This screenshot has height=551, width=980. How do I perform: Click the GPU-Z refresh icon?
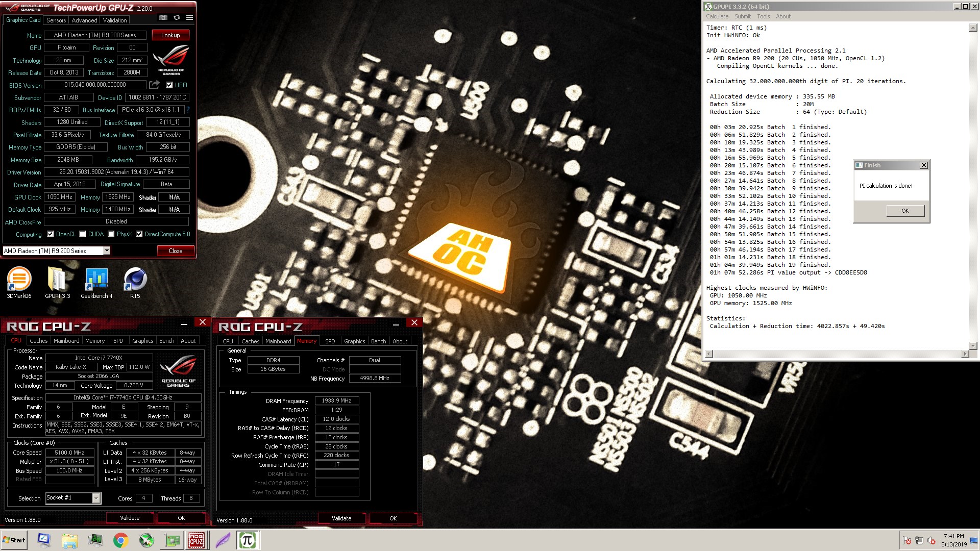[x=177, y=17]
